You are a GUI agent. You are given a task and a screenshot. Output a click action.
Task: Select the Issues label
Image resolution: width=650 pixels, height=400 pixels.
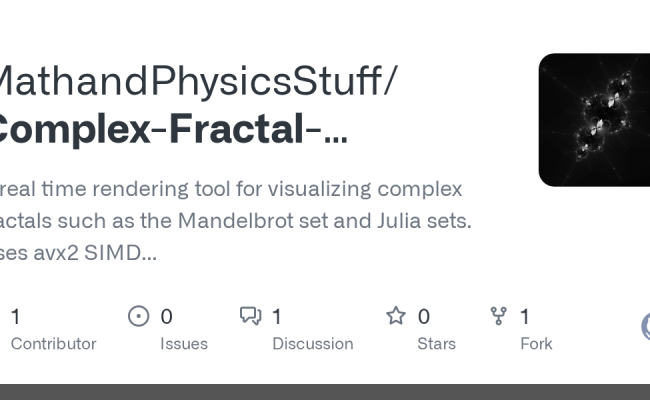[184, 344]
